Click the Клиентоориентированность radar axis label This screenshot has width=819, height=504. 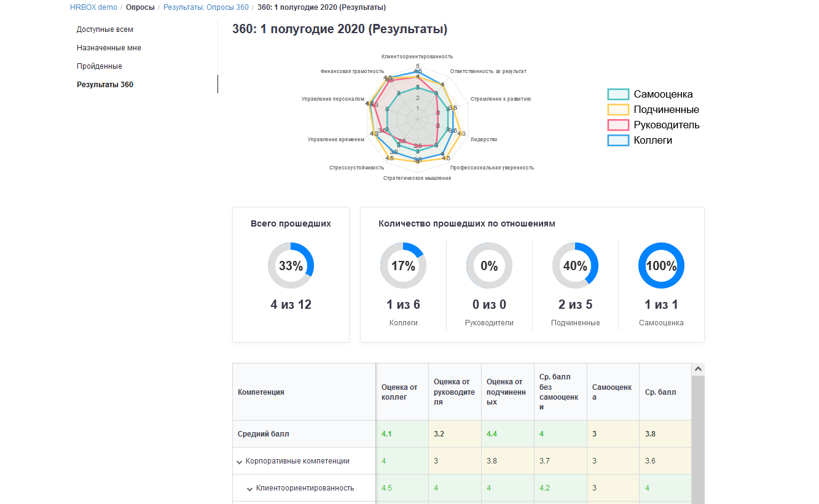[417, 56]
